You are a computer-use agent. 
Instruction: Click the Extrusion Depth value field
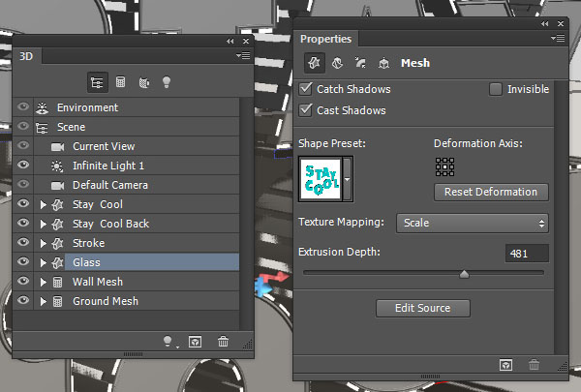tap(527, 254)
